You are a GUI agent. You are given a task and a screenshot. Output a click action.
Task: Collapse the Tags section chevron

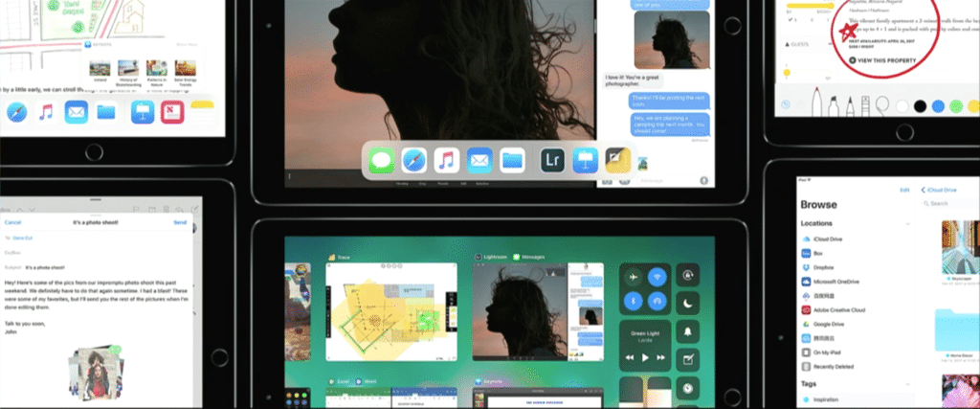click(x=906, y=382)
